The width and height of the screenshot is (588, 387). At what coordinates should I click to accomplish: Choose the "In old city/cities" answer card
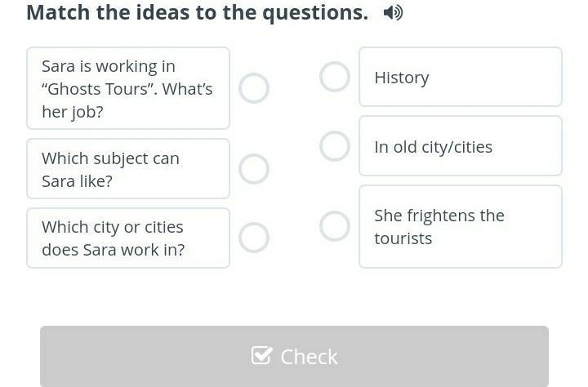point(461,146)
